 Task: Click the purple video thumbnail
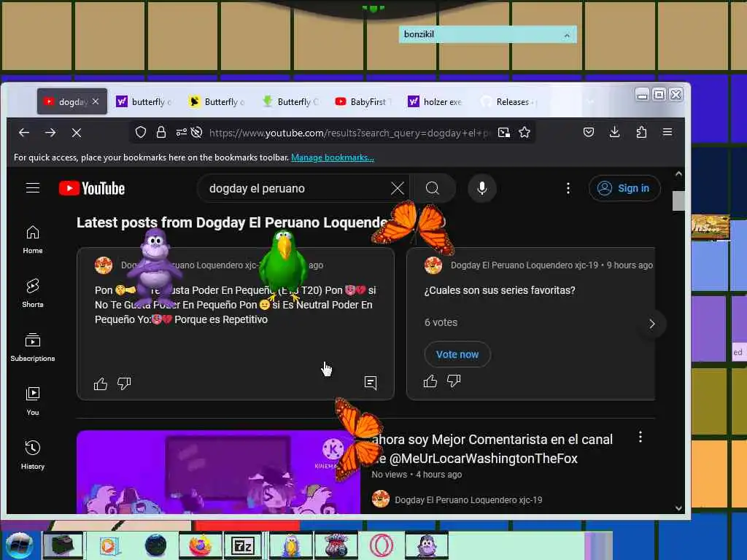click(218, 472)
